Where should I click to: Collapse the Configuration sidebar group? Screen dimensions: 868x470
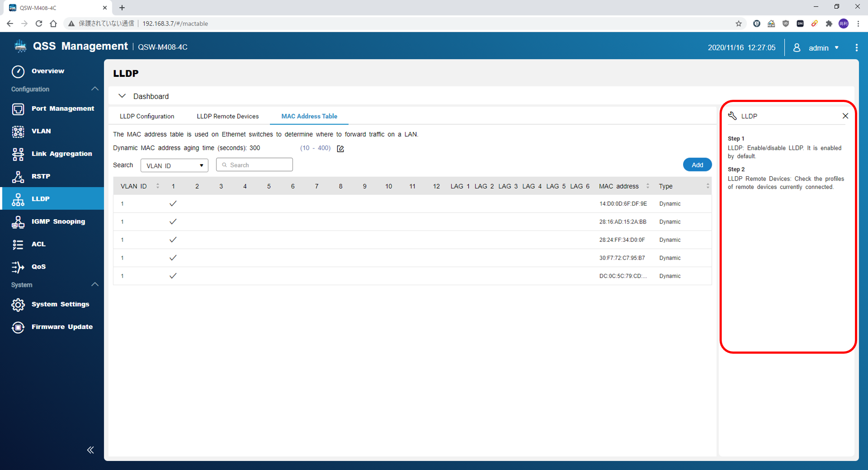95,89
